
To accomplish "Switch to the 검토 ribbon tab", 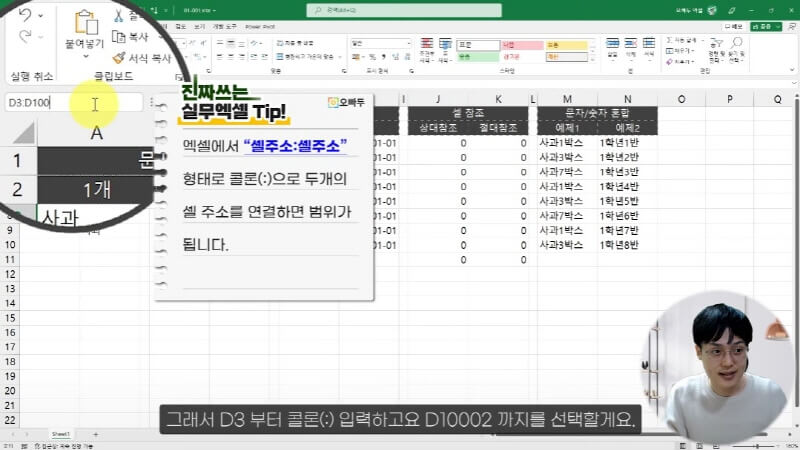I will (181, 27).
